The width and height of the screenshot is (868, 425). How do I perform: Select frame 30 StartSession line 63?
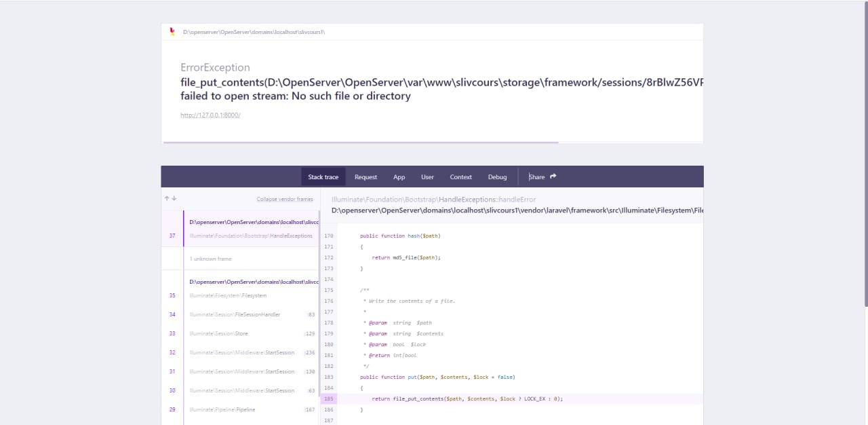(x=240, y=390)
